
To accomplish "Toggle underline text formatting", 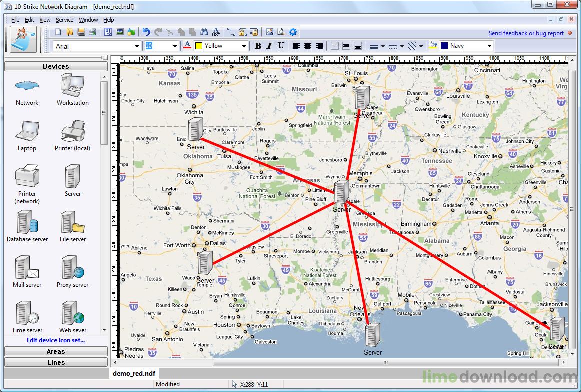I will (x=280, y=45).
